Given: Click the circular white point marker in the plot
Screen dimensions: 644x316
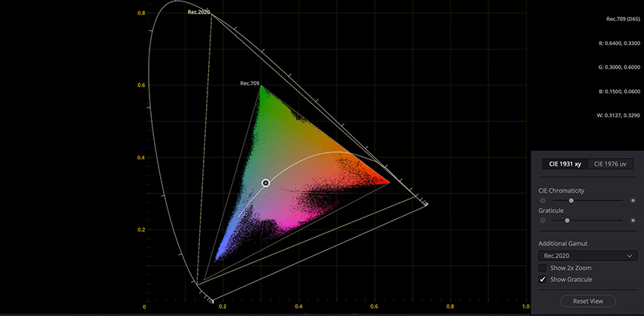Looking at the screenshot, I should (x=265, y=183).
